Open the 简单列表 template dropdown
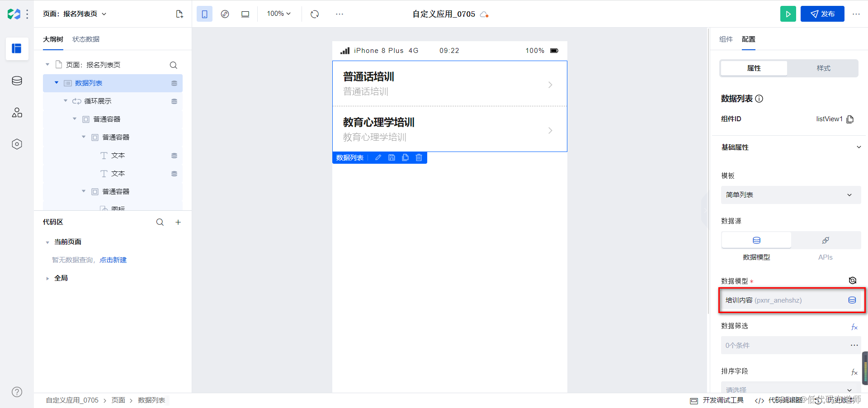The image size is (868, 408). [791, 195]
